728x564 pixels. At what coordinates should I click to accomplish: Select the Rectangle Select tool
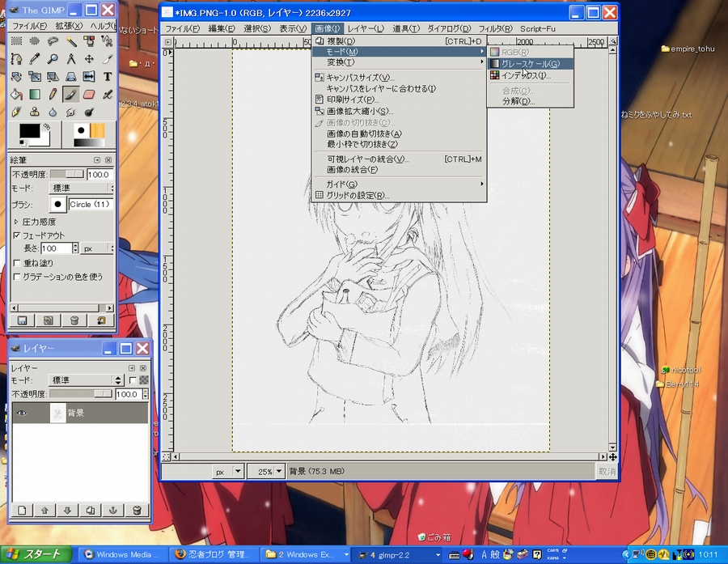point(17,41)
